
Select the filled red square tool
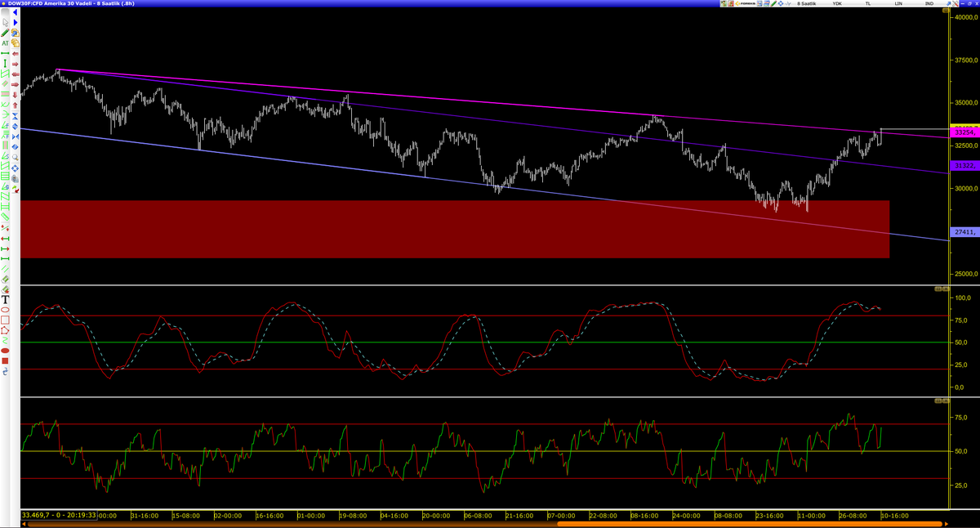point(5,360)
